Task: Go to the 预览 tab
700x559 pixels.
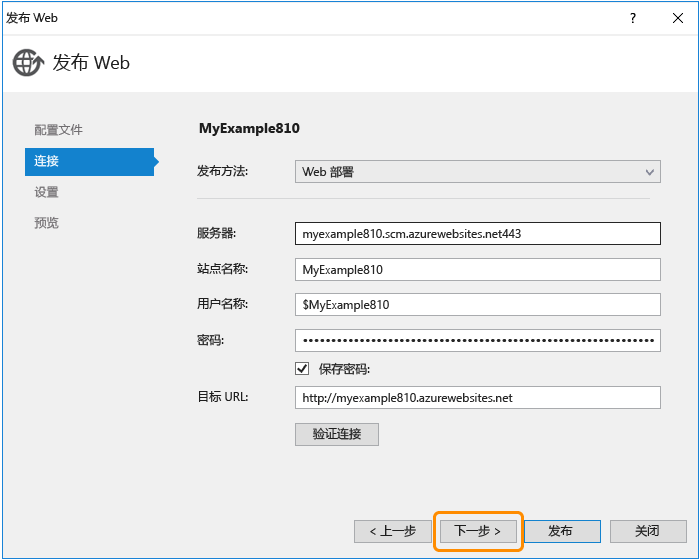Action: [x=46, y=223]
